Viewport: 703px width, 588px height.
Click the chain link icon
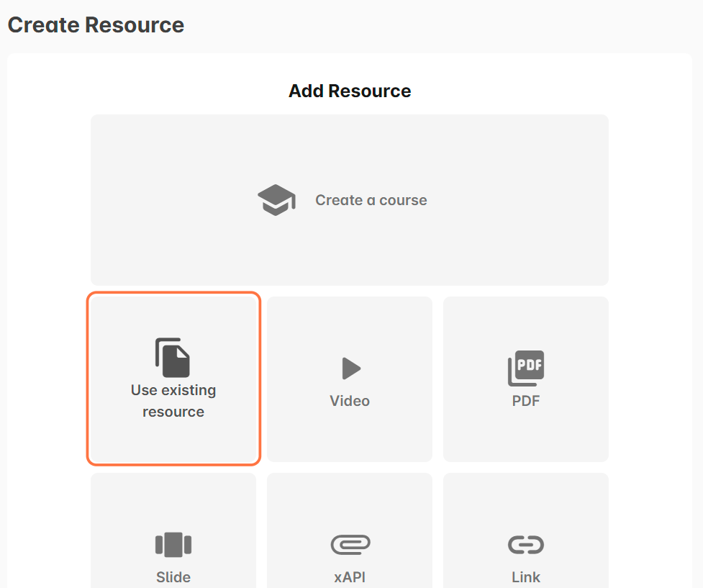click(526, 545)
